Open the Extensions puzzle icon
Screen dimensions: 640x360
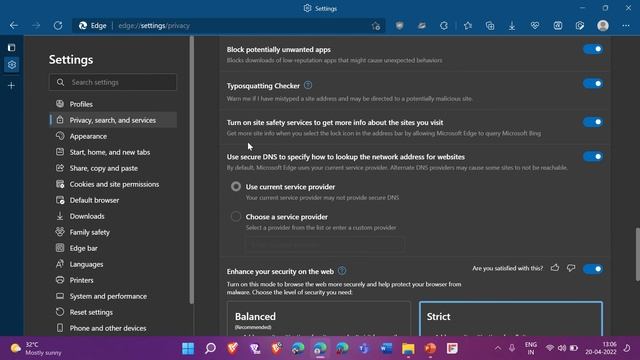pos(444,26)
